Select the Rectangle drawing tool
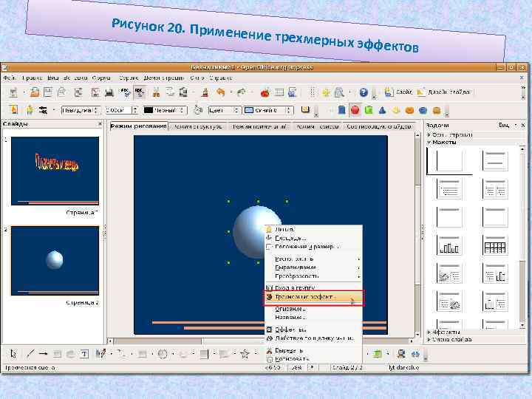The image size is (532, 399). (x=57, y=354)
